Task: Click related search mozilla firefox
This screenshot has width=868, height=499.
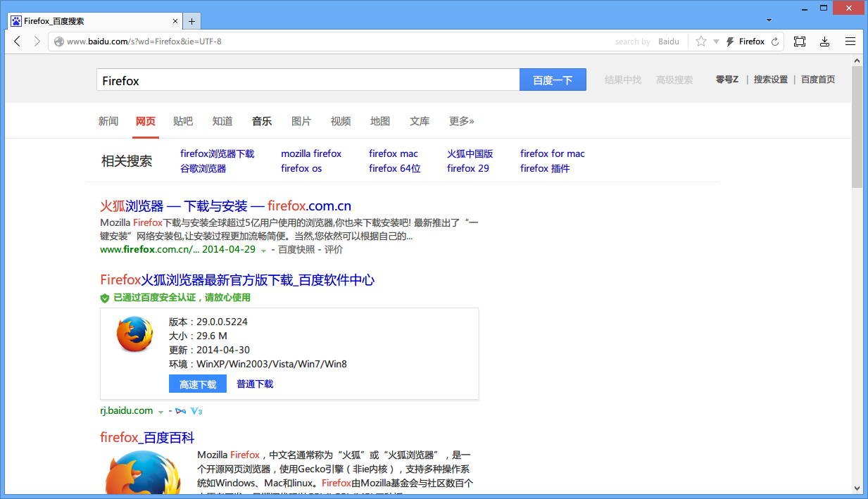Action: [311, 153]
